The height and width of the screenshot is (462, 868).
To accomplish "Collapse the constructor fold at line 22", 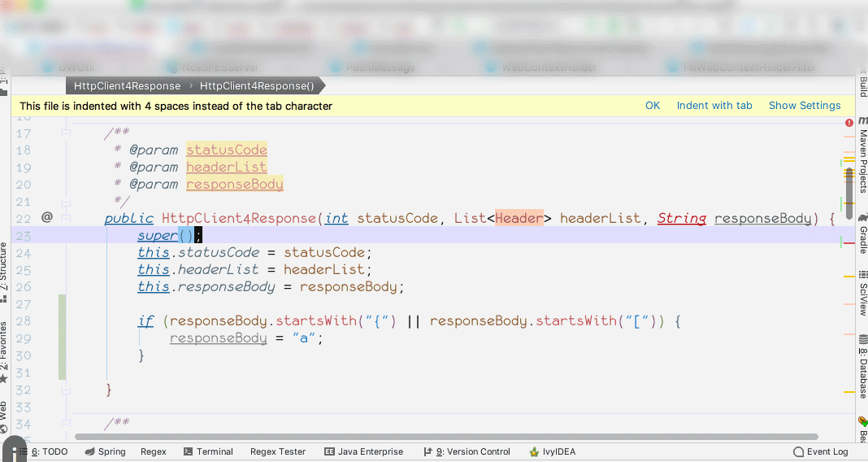I will (x=66, y=218).
